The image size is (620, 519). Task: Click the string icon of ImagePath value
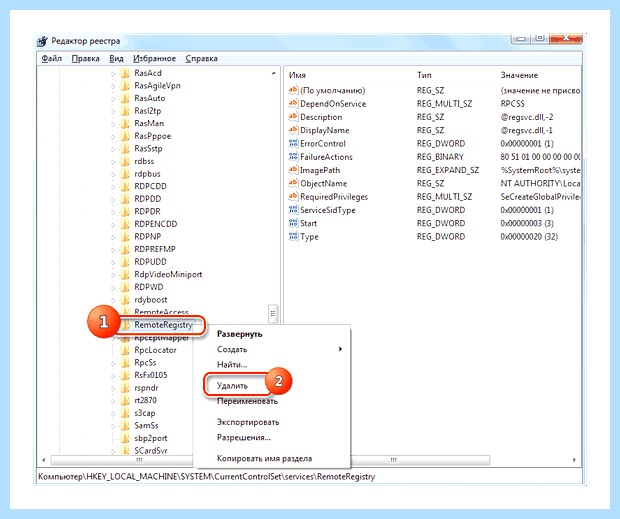(293, 170)
